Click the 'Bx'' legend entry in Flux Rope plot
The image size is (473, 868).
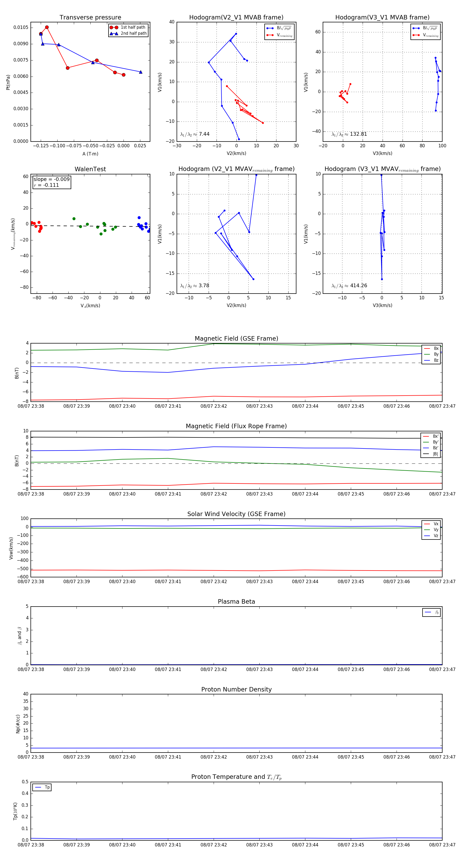(x=431, y=436)
